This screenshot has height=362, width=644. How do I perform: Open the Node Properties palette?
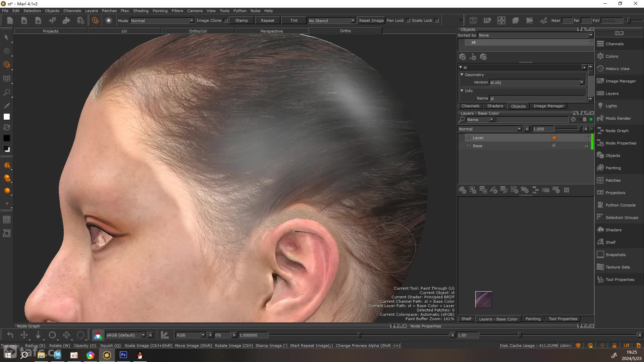[x=621, y=143]
